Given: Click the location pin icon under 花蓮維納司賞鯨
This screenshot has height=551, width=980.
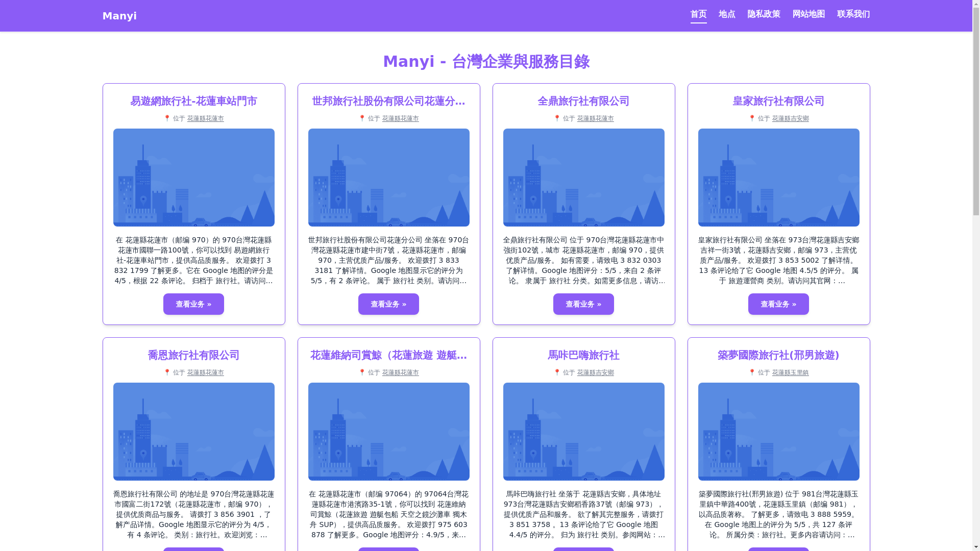Looking at the screenshot, I should point(362,372).
